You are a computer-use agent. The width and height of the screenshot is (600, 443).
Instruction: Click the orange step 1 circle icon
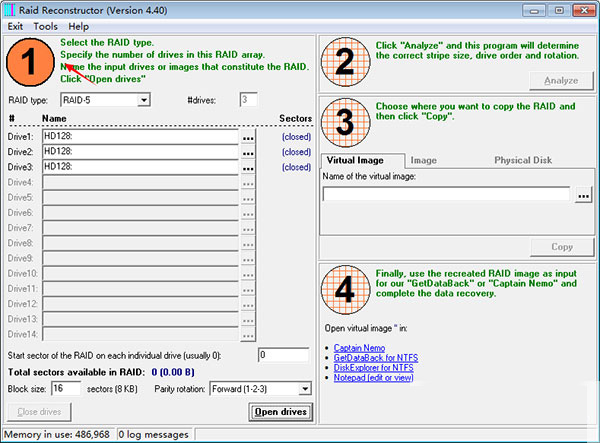pyautogui.click(x=33, y=62)
